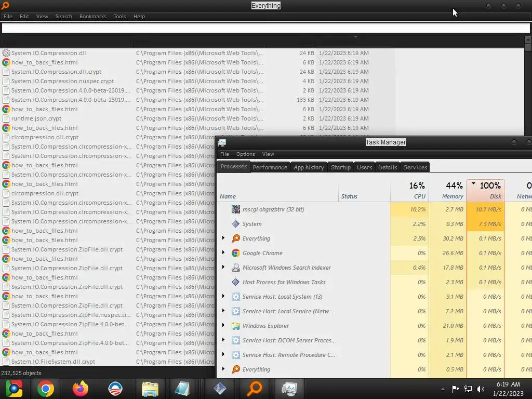Image resolution: width=532 pixels, height=399 pixels.
Task: Click gear icon of Service Host: DCOM Server Process
Action: [235, 340]
